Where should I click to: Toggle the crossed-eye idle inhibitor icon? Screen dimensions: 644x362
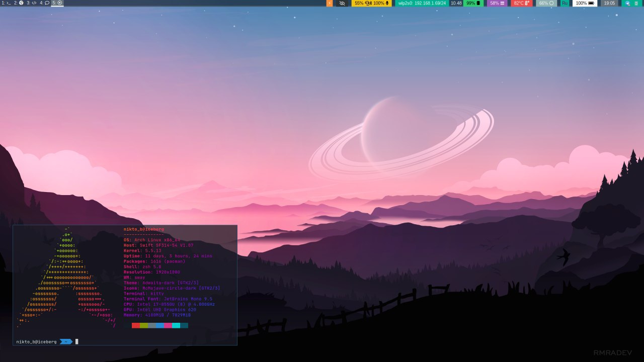pos(342,3)
